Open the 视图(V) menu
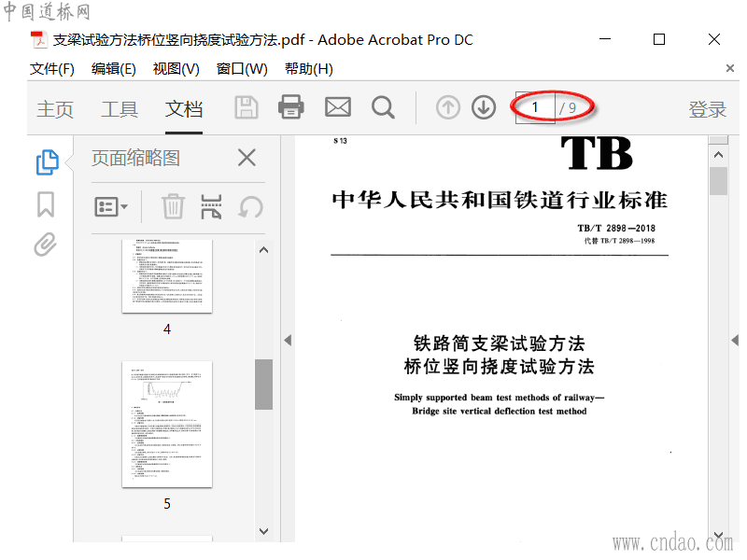 point(176,69)
